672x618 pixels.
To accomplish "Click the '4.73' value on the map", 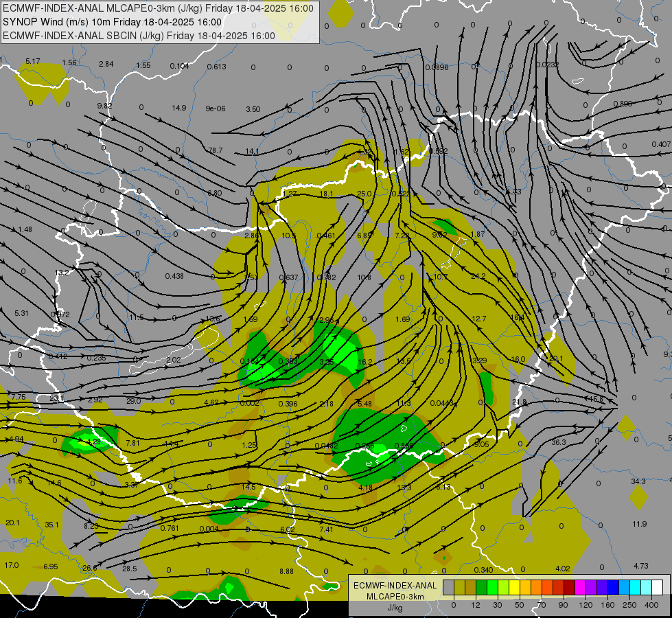I will [641, 566].
